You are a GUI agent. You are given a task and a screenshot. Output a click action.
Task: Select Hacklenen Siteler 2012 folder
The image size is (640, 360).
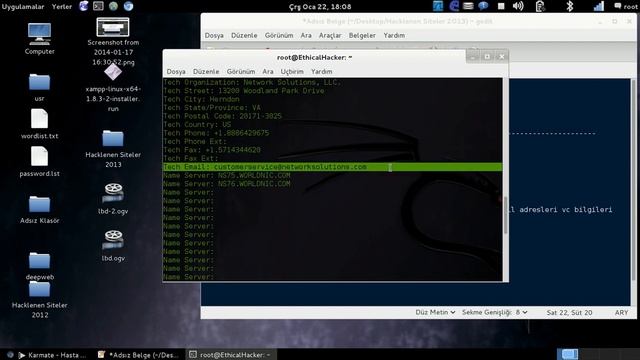click(x=40, y=300)
